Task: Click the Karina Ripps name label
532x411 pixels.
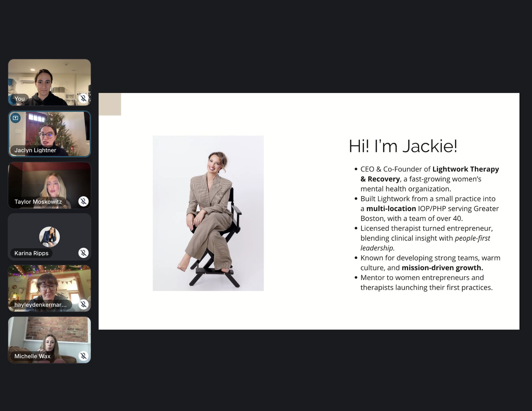Action: click(x=31, y=253)
